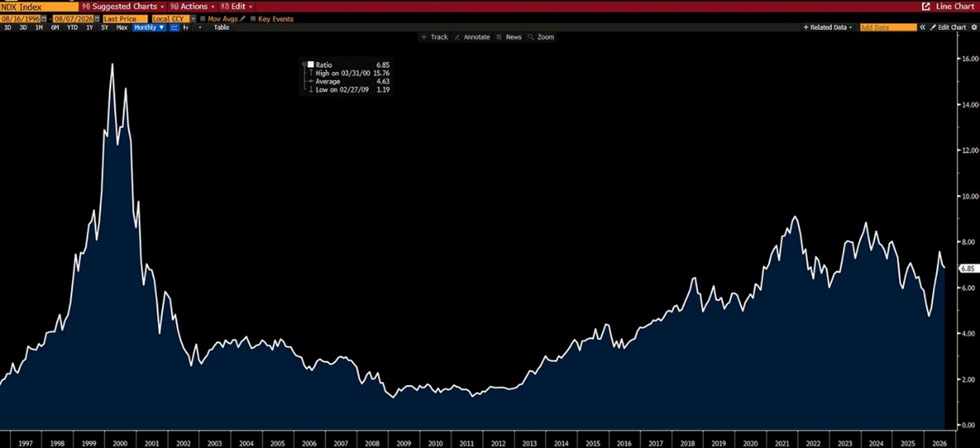Select the 1M time range
980x448 pixels.
click(39, 28)
